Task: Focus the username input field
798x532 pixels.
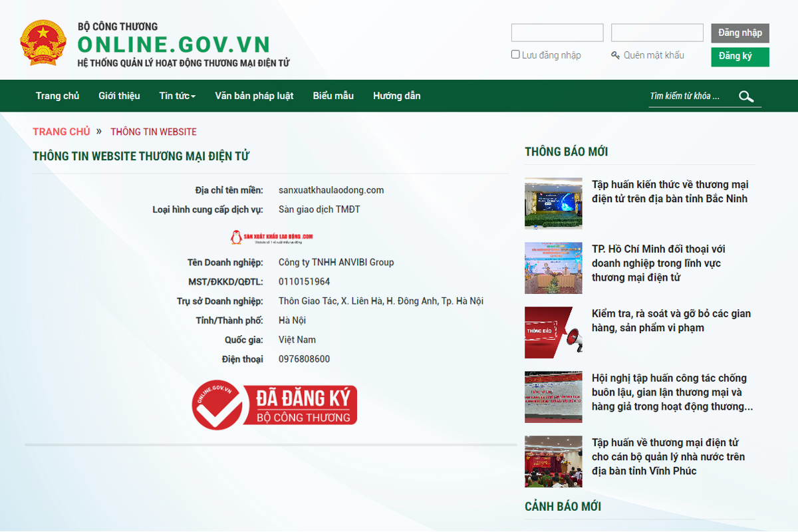Action: (557, 33)
